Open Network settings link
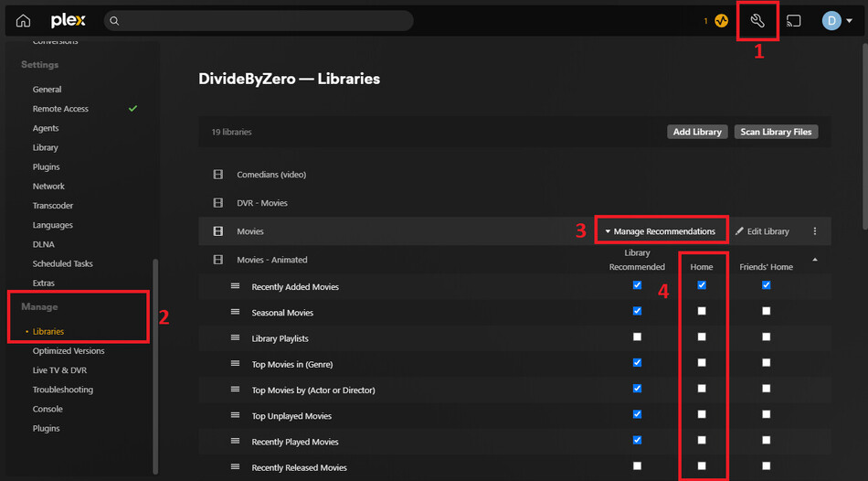This screenshot has width=868, height=481. coord(48,187)
